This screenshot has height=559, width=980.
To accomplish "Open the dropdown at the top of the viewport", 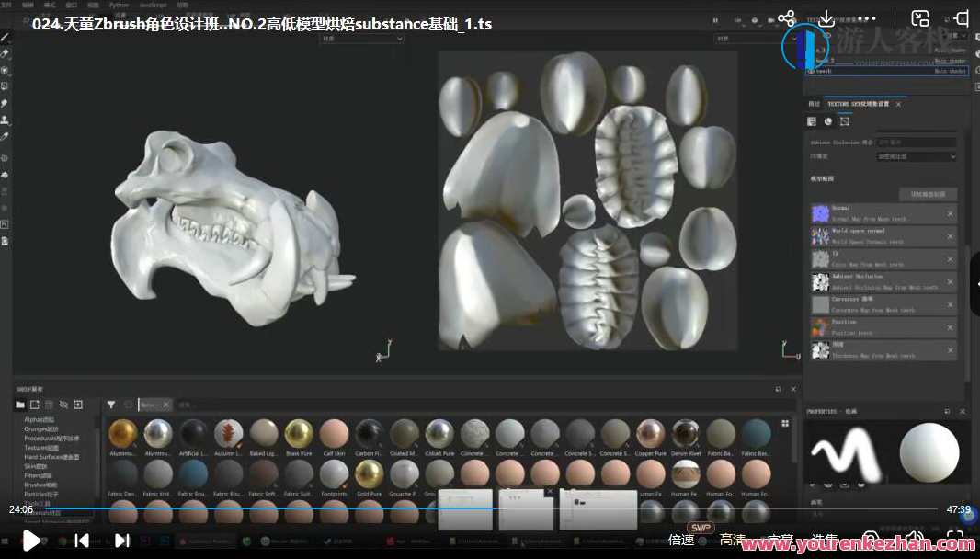I will coord(361,38).
